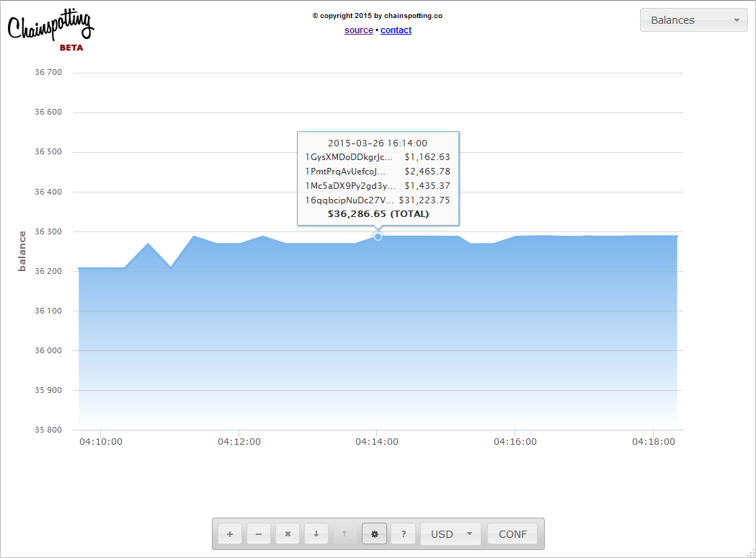
Task: Open the contact link
Action: tap(396, 30)
